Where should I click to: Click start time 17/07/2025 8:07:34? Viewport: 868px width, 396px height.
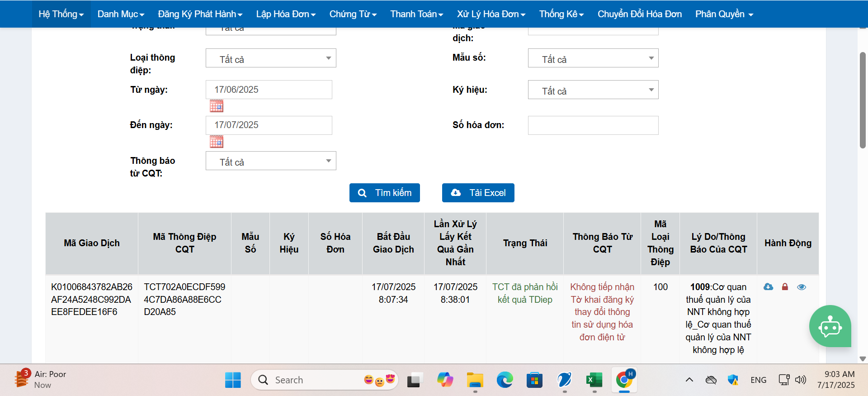tap(393, 293)
